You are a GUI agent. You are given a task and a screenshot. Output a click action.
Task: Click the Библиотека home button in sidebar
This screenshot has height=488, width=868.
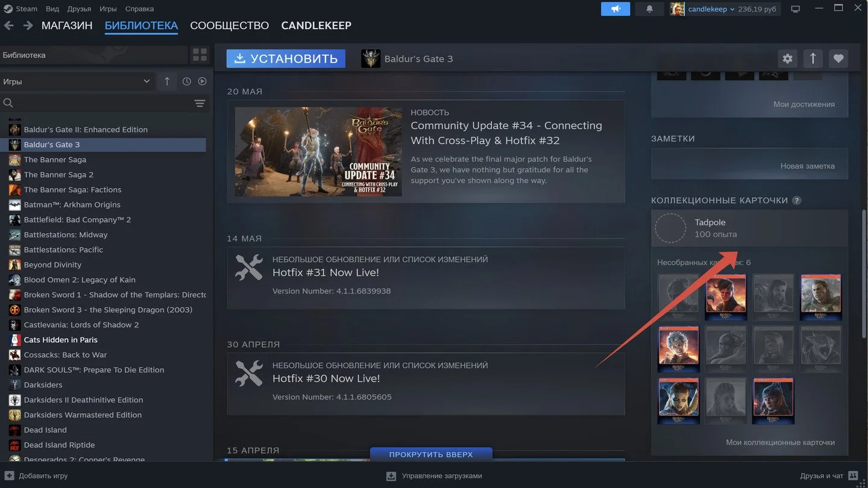click(x=94, y=55)
